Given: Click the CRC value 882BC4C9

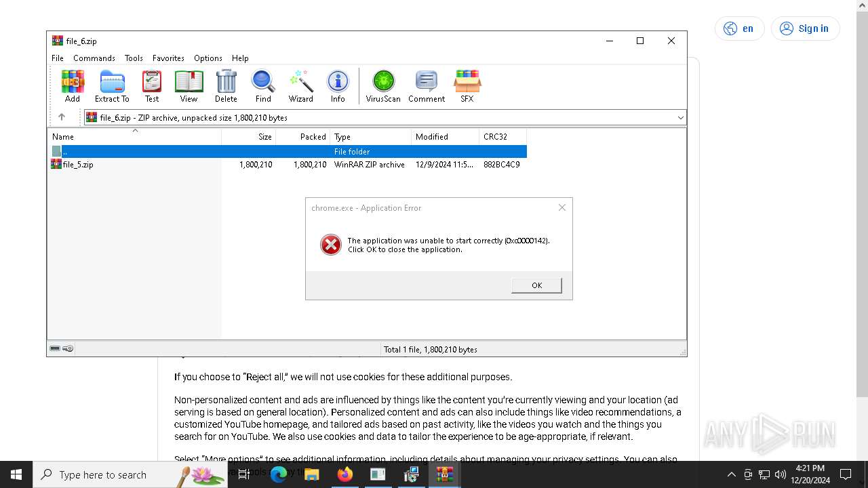Looking at the screenshot, I should tap(502, 165).
